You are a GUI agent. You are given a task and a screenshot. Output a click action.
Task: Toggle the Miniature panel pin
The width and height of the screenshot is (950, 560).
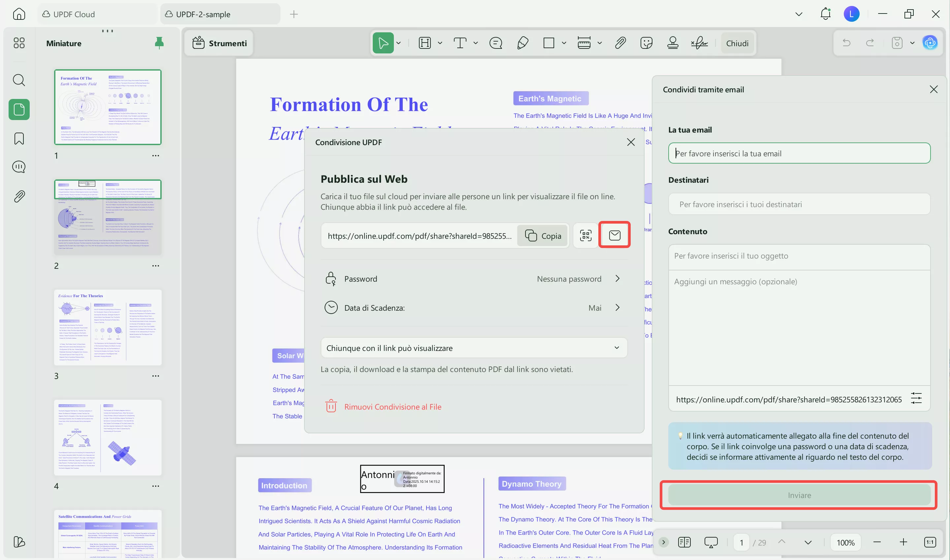coord(159,43)
